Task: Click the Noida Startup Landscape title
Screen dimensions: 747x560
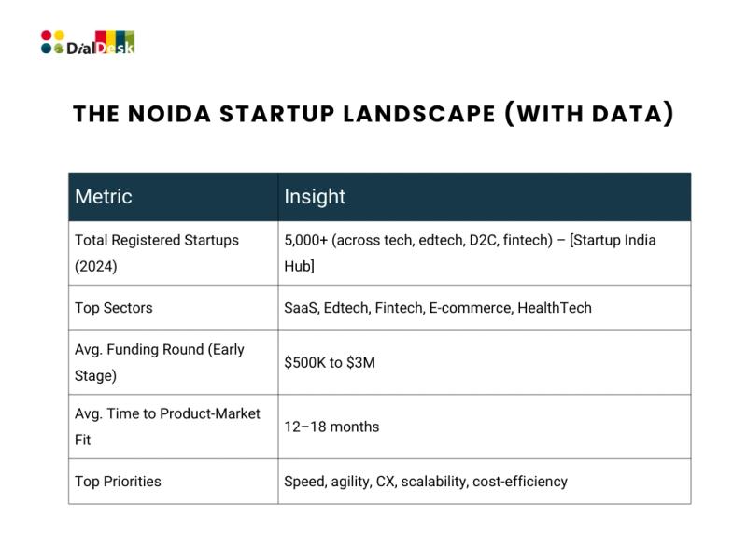Action: [x=373, y=114]
